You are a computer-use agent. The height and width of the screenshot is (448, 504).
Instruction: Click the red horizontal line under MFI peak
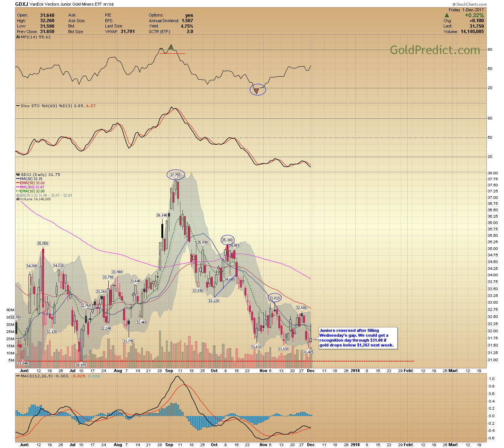click(172, 53)
